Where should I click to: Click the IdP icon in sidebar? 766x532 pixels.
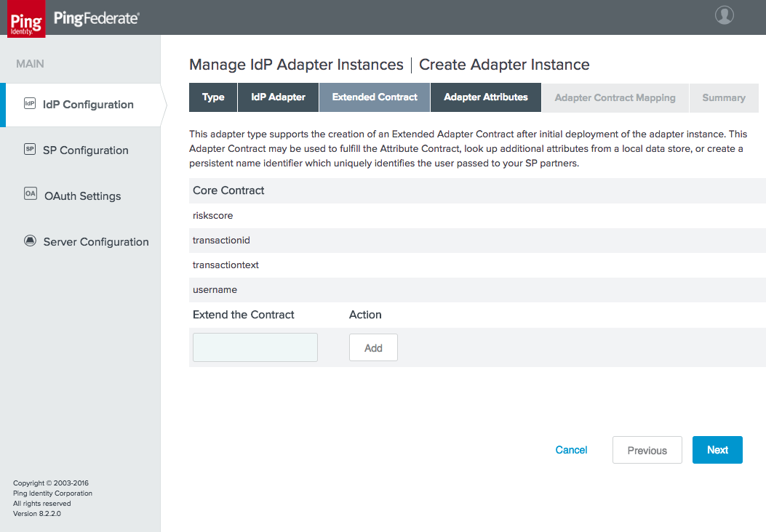click(30, 103)
